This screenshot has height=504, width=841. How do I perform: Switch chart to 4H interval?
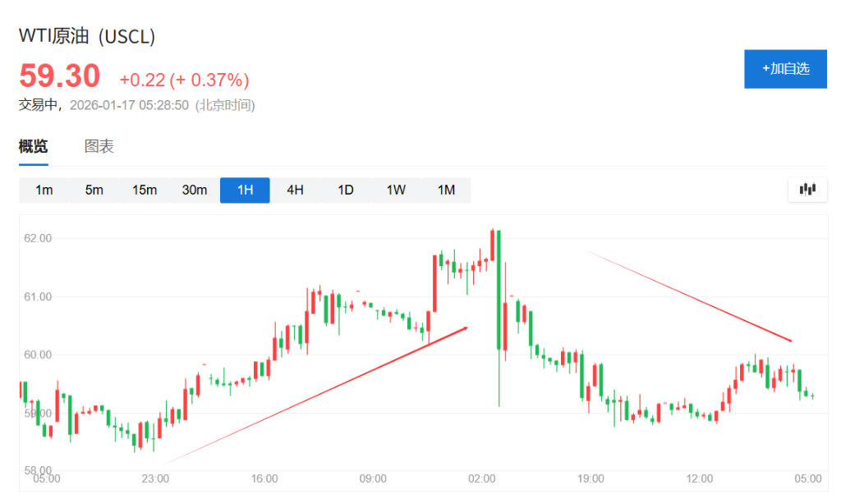pos(295,190)
